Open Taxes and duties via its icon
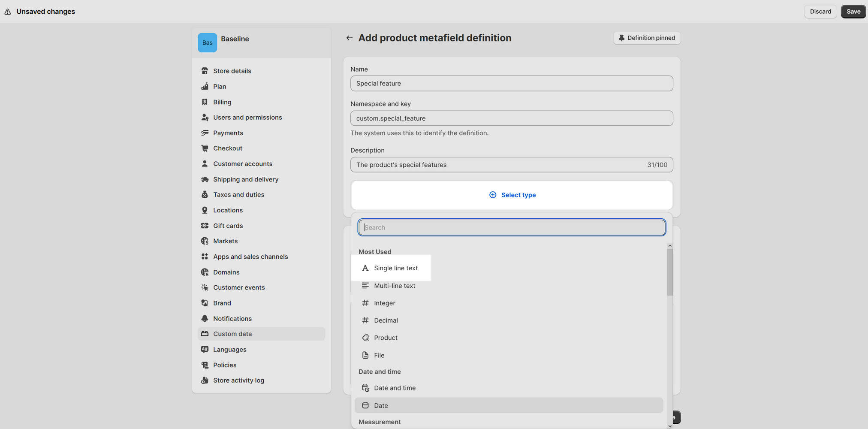The image size is (868, 429). pos(205,194)
